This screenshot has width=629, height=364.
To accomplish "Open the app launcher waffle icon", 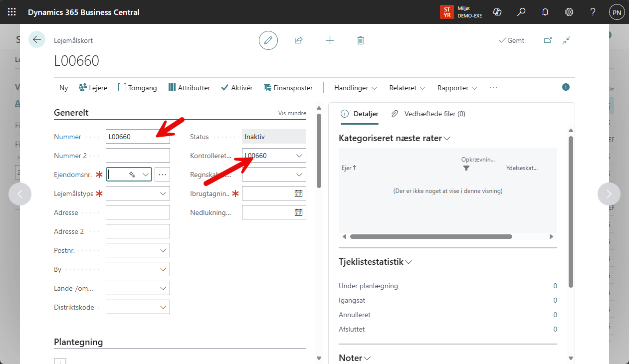I will tap(11, 12).
